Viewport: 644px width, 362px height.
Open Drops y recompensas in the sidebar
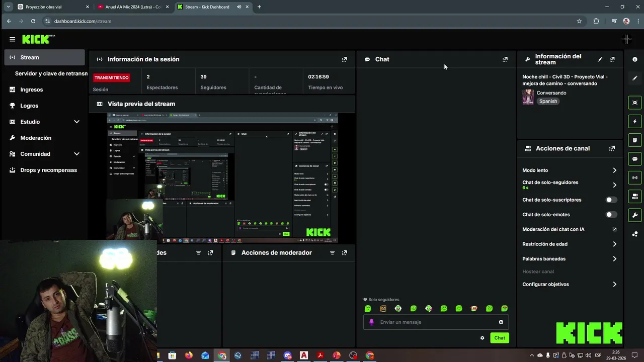tap(48, 170)
